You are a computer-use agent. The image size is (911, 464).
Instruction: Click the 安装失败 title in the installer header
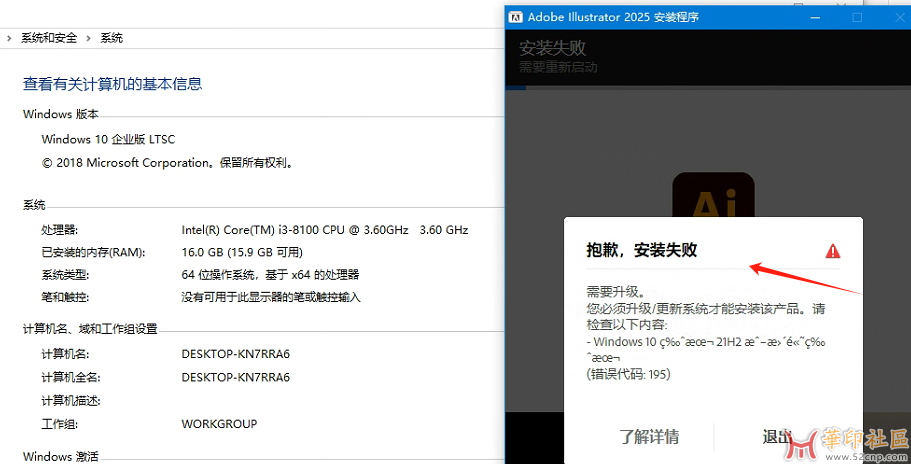pyautogui.click(x=553, y=48)
